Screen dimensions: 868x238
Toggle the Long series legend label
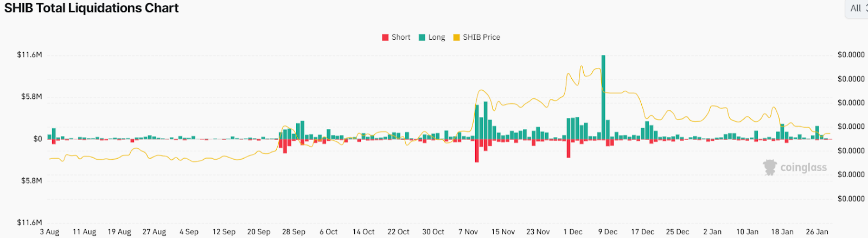[x=437, y=37]
